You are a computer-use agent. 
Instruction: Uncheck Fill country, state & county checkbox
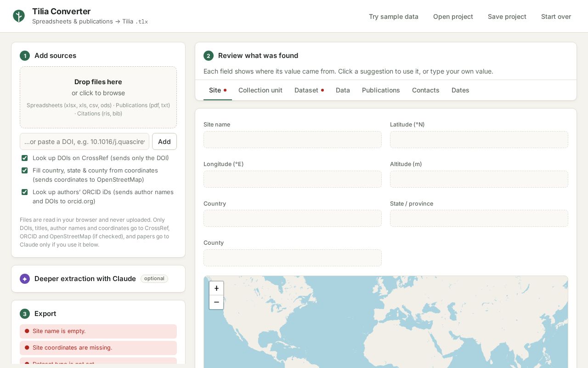(25, 171)
